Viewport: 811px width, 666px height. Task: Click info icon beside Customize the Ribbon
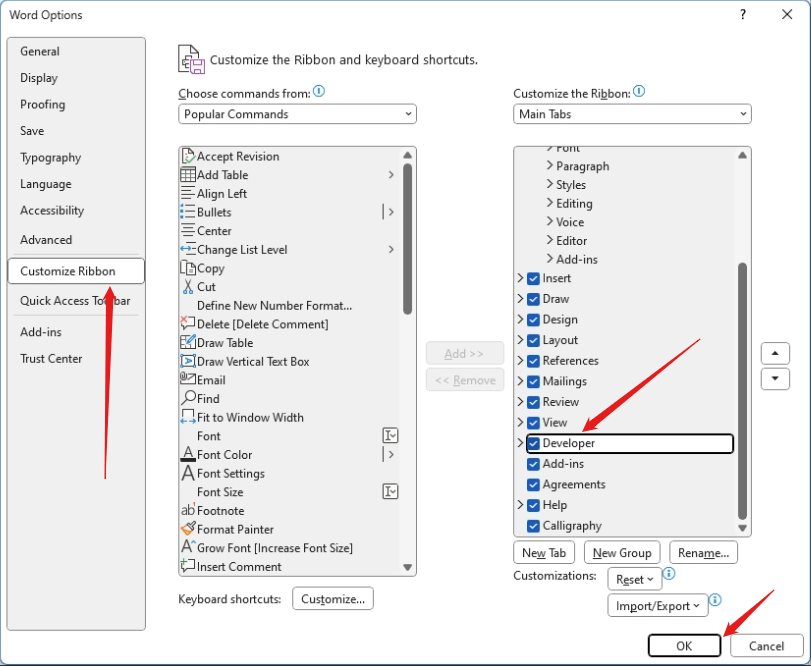click(639, 92)
